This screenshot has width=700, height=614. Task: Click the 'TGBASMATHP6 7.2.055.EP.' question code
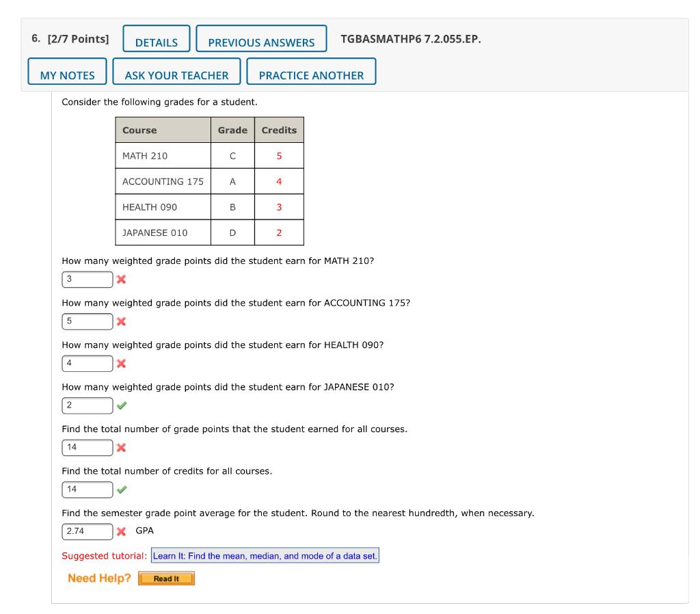[411, 39]
